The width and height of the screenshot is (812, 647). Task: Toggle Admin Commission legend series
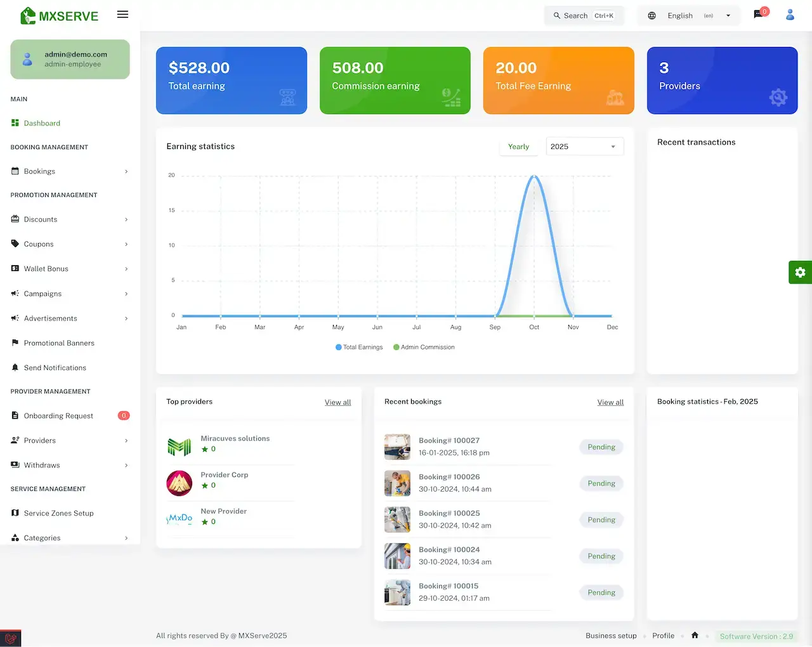tap(424, 347)
